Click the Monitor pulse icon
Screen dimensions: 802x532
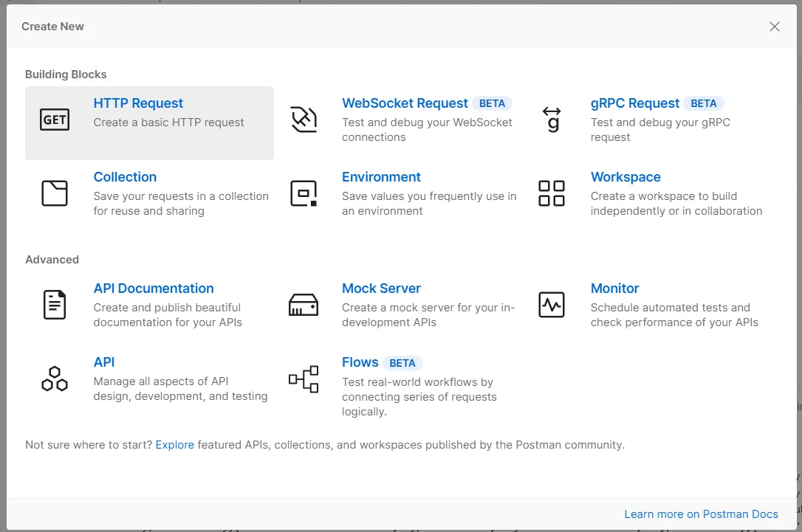[x=552, y=305]
